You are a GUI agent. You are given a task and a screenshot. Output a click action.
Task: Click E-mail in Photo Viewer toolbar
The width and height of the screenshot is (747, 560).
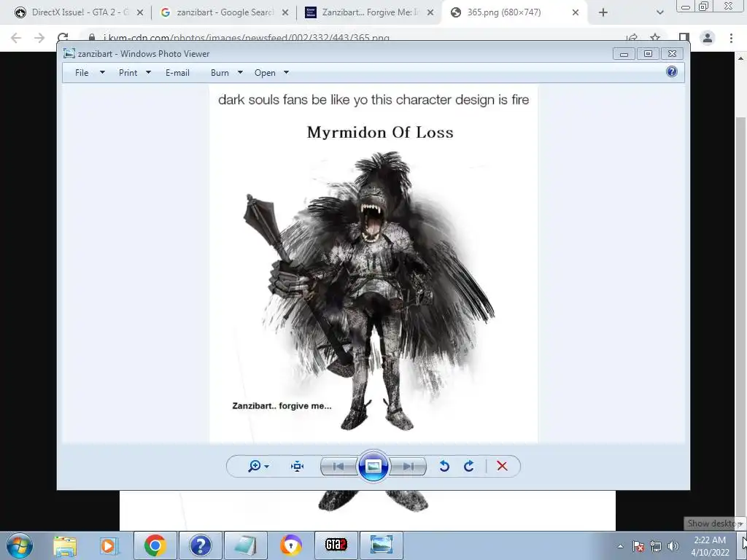(177, 73)
